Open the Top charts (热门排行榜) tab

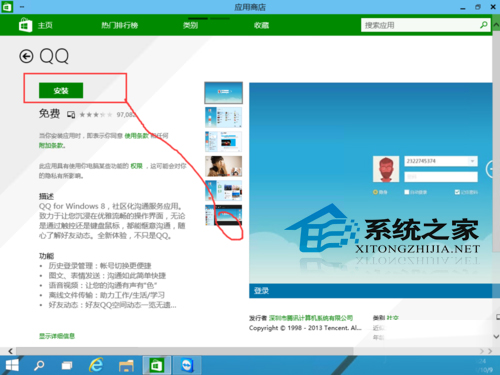[120, 25]
